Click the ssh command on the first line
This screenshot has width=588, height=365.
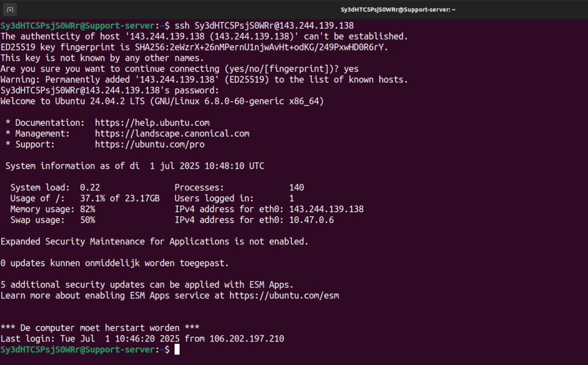[264, 25]
